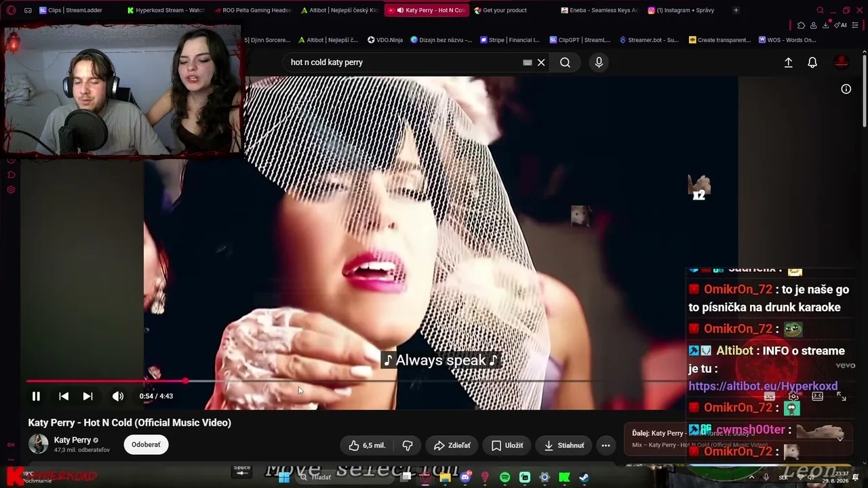Switch to the Eneba - Seamless Keys tab
This screenshot has height=488, width=868.
click(599, 10)
